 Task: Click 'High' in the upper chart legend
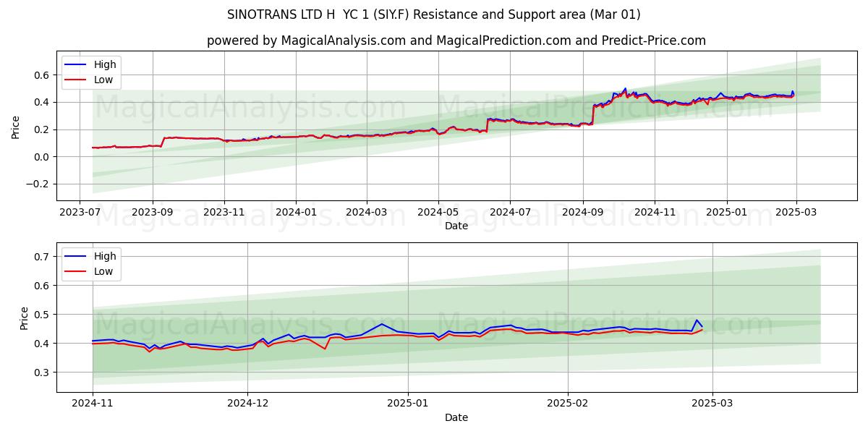(105, 64)
